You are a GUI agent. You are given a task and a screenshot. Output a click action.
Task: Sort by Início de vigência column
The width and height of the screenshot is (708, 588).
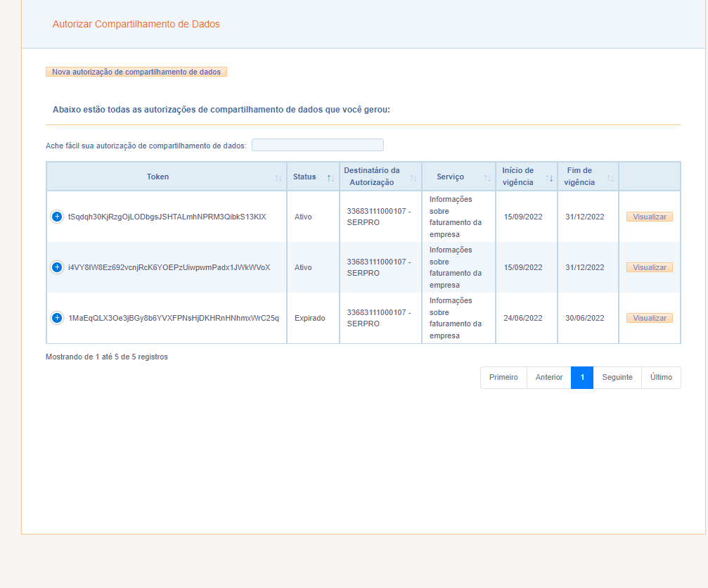click(550, 177)
